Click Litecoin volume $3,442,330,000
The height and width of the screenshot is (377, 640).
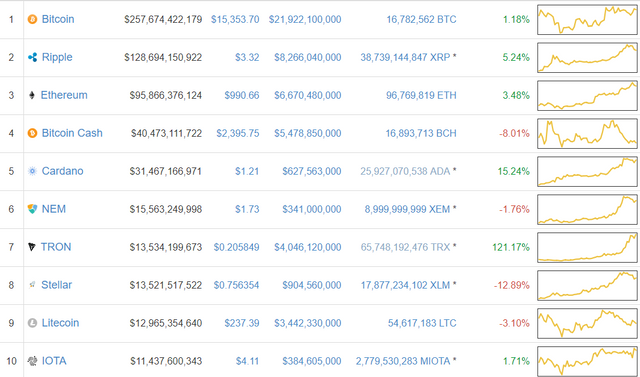pos(308,323)
